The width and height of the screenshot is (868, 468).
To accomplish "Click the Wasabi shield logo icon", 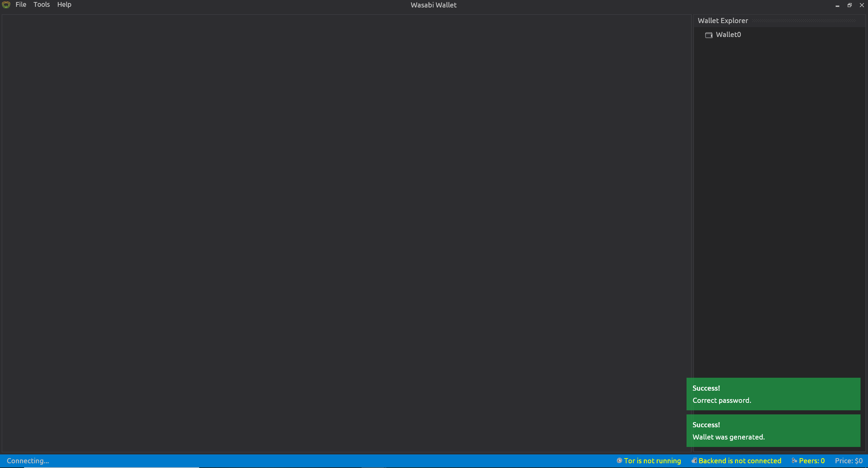I will (x=6, y=5).
